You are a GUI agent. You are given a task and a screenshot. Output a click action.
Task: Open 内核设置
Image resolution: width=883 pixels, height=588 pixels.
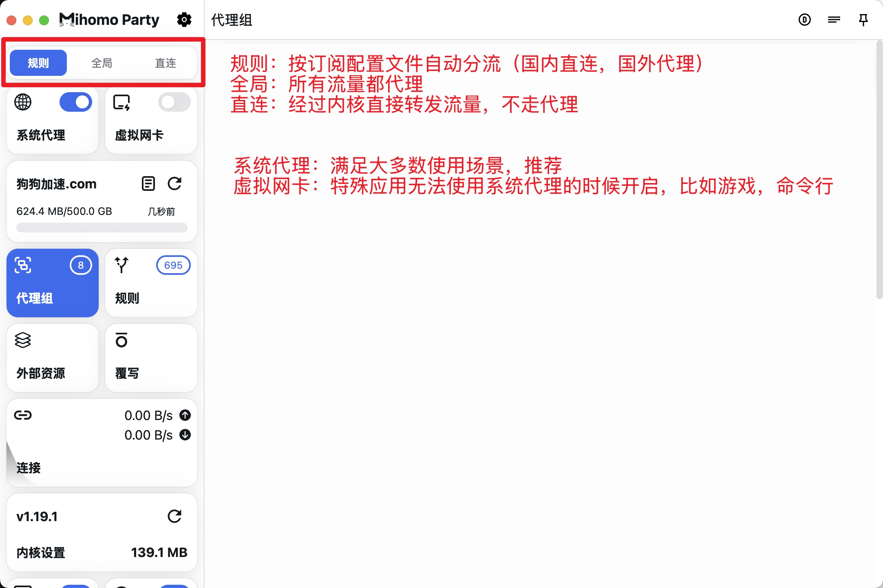click(40, 553)
